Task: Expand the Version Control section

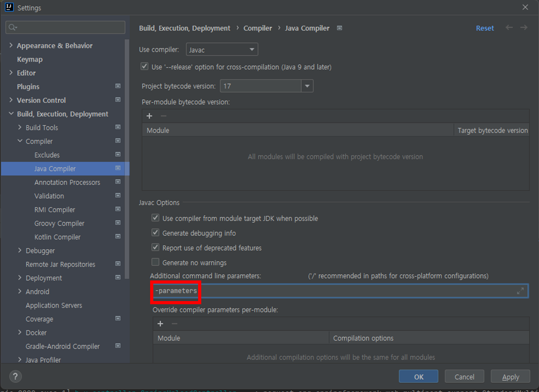Action: 11,100
